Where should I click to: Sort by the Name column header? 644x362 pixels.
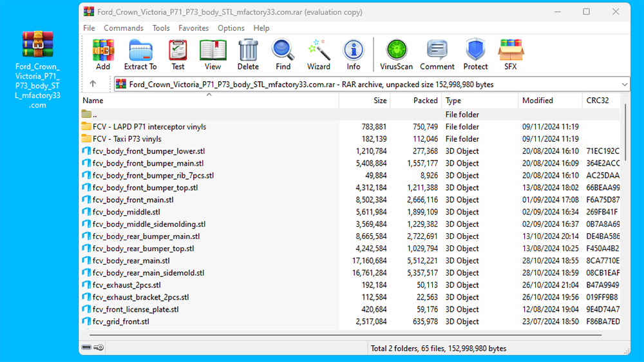pos(209,100)
